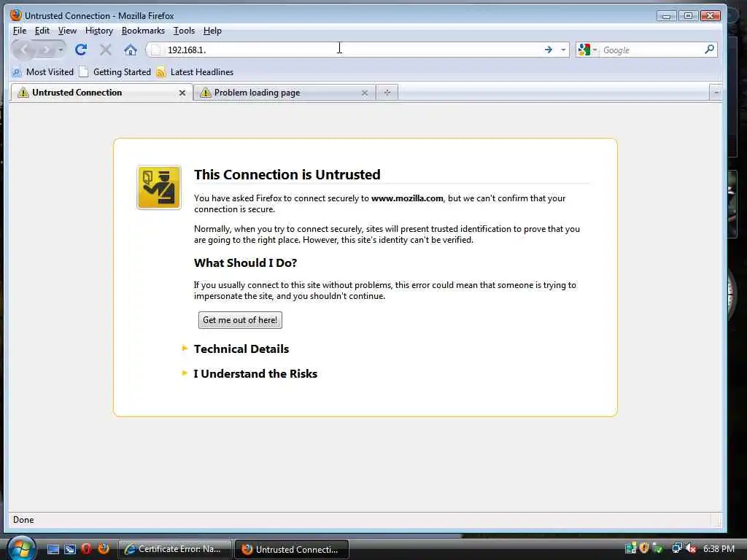Open the list all tabs dropdown
Viewport: 747px width, 560px height.
point(716,93)
